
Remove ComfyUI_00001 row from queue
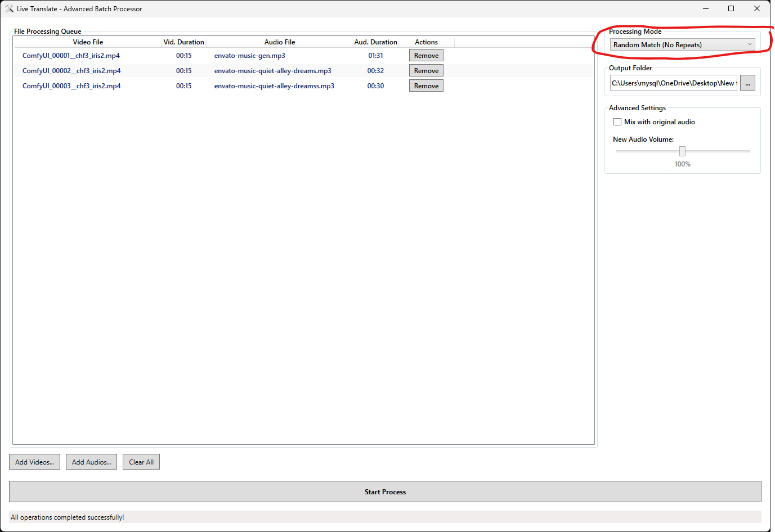pyautogui.click(x=426, y=56)
